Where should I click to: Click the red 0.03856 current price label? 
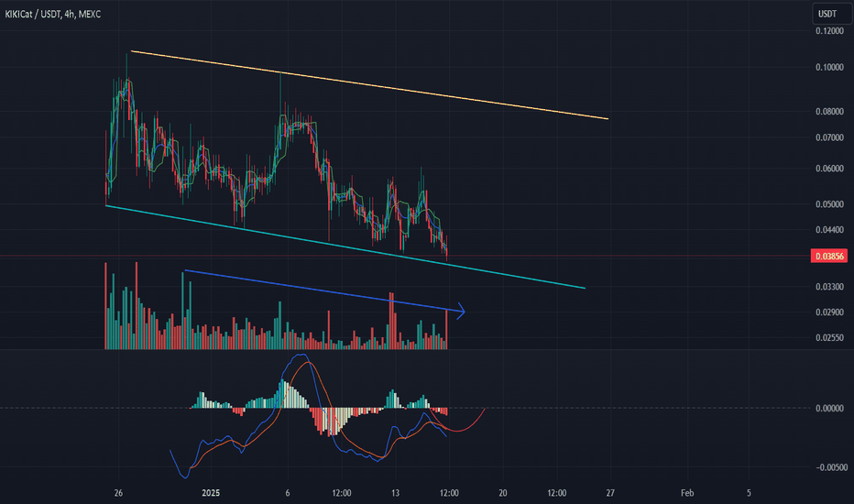click(x=829, y=256)
